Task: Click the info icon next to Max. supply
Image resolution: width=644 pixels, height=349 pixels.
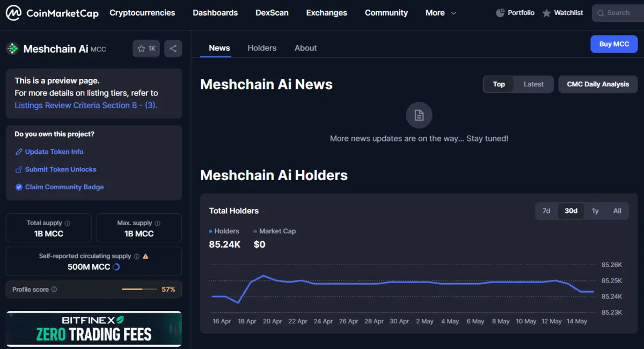Action: (x=157, y=223)
